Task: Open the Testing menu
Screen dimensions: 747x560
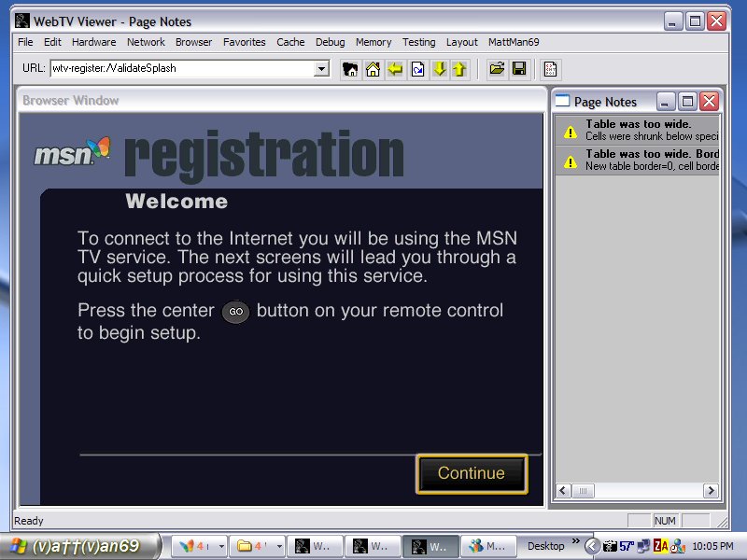Action: tap(418, 42)
